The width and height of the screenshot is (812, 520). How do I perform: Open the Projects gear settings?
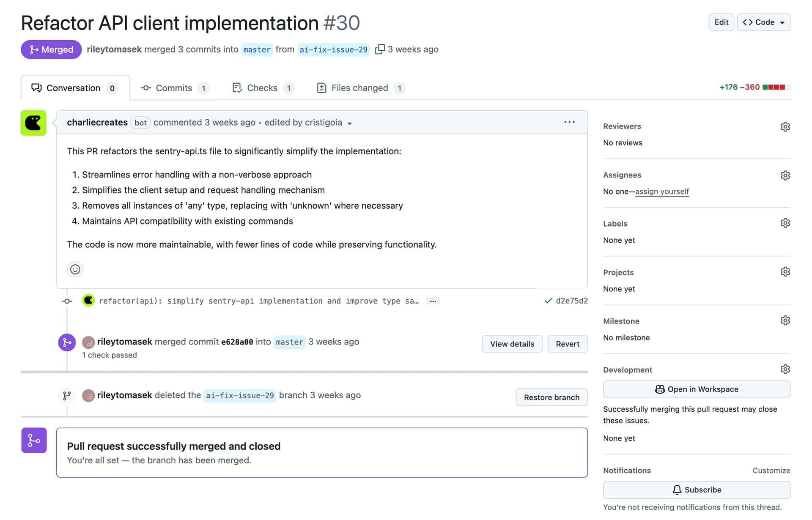coord(785,272)
